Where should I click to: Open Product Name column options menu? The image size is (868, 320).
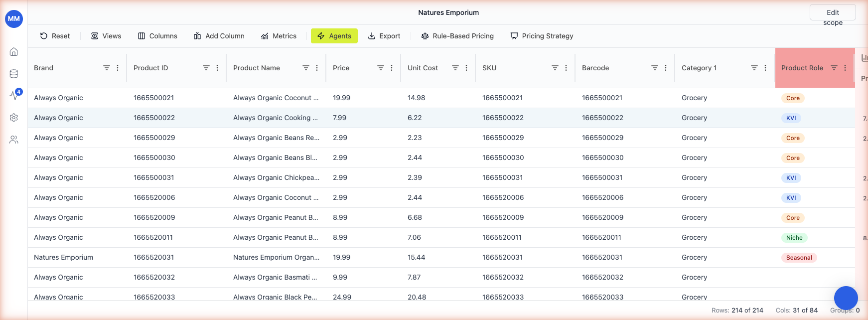(x=317, y=68)
